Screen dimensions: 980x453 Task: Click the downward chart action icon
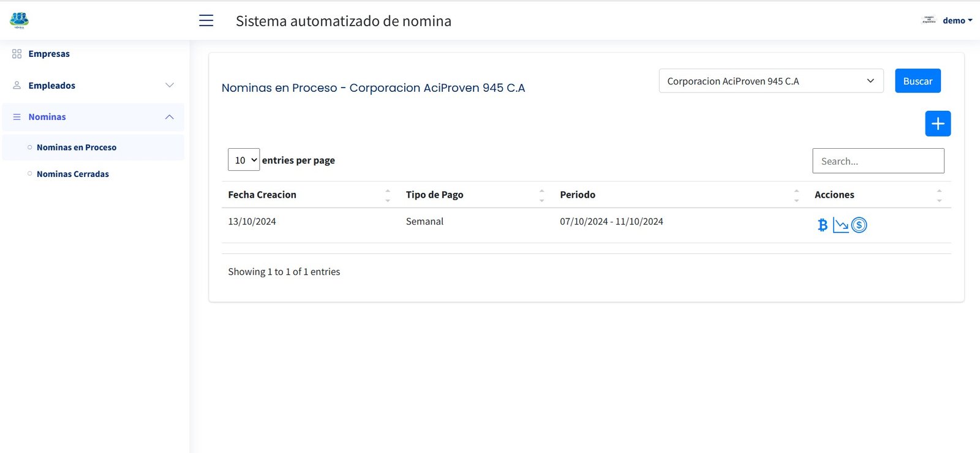coord(840,225)
